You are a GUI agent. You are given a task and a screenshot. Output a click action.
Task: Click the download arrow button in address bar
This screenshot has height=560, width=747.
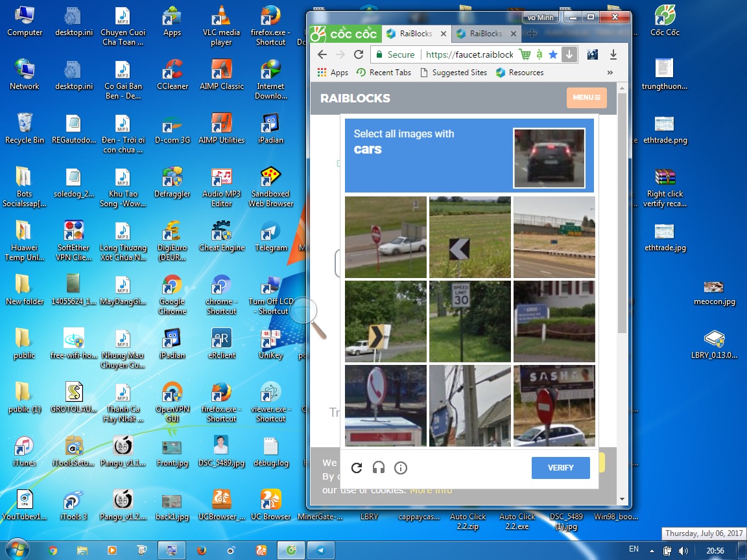click(x=569, y=54)
